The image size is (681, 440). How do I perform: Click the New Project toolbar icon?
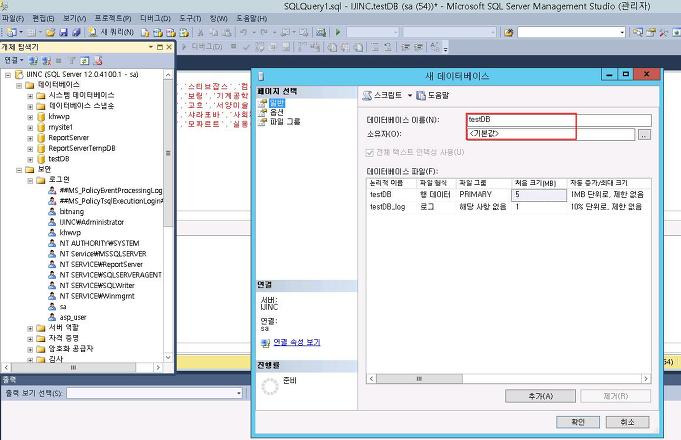[12, 33]
